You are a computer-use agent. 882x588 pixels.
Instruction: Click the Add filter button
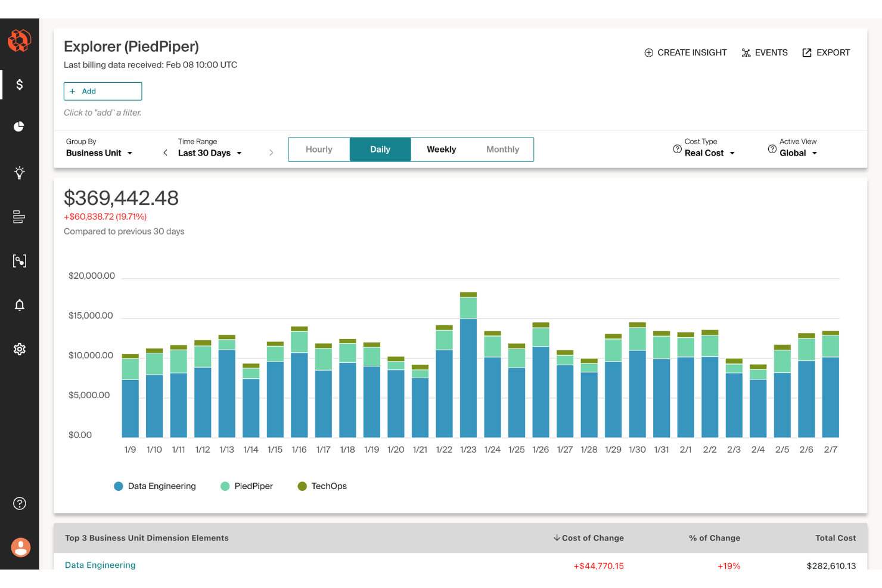coord(103,91)
